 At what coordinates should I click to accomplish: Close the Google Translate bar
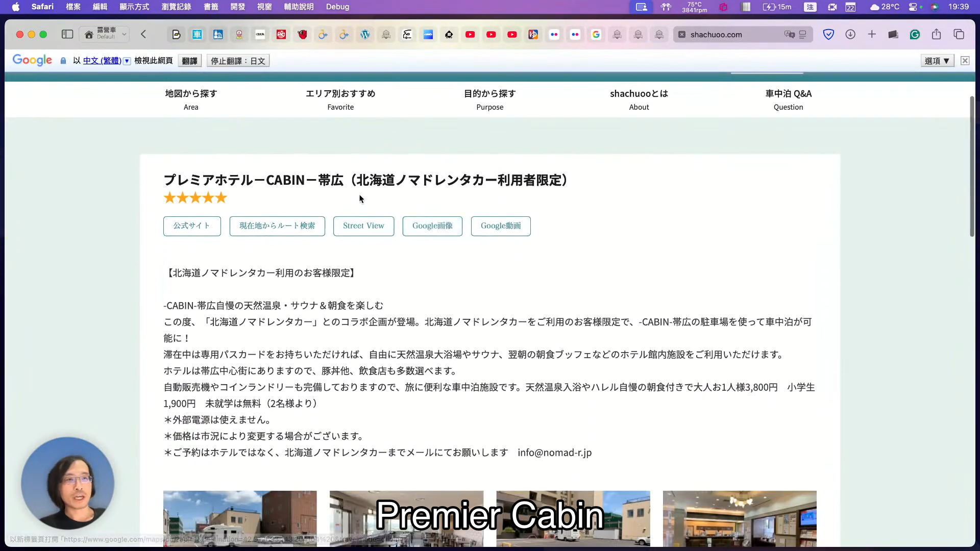point(965,61)
